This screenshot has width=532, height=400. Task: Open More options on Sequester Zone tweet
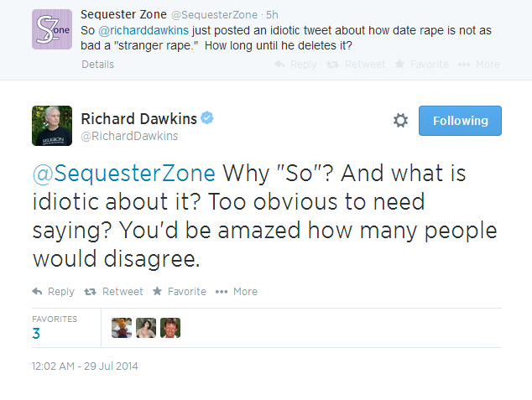pyautogui.click(x=479, y=65)
